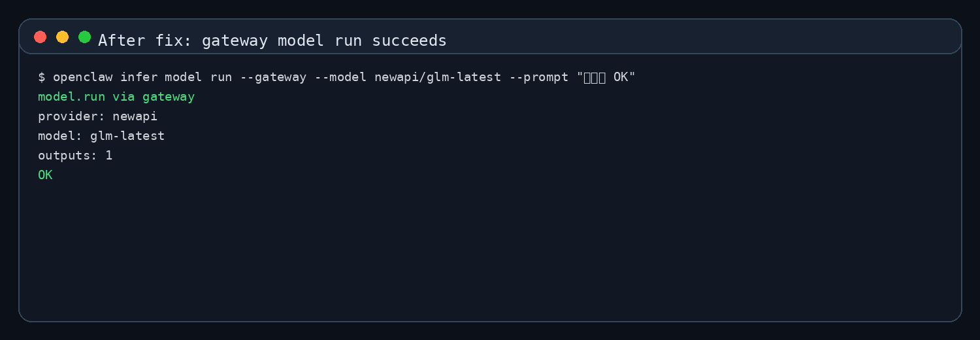Click the 'model: glm-latest' output line
The image size is (980, 340).
pos(101,136)
